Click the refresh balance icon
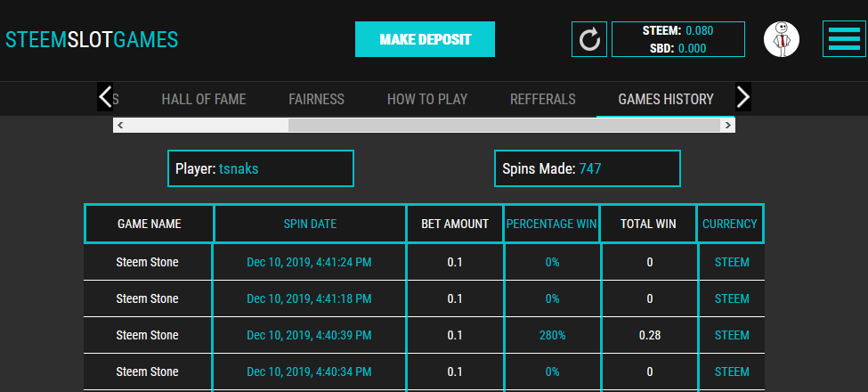This screenshot has width=868, height=392. click(x=589, y=39)
